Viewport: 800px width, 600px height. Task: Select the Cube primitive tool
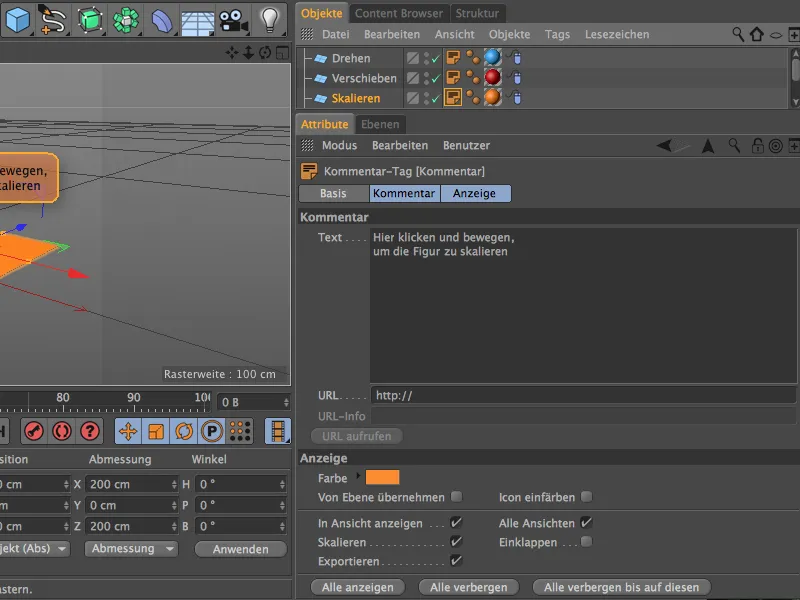[x=17, y=20]
